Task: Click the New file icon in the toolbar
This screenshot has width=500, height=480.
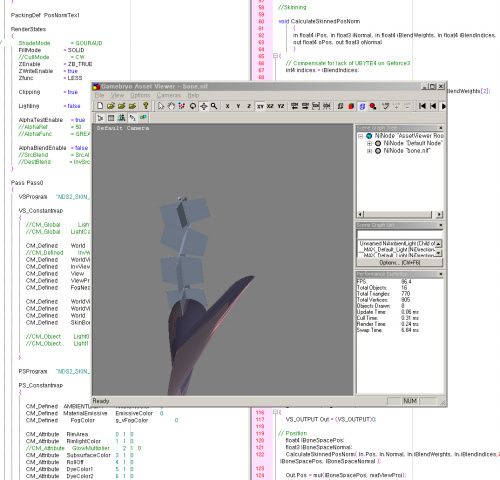Action: click(x=100, y=106)
